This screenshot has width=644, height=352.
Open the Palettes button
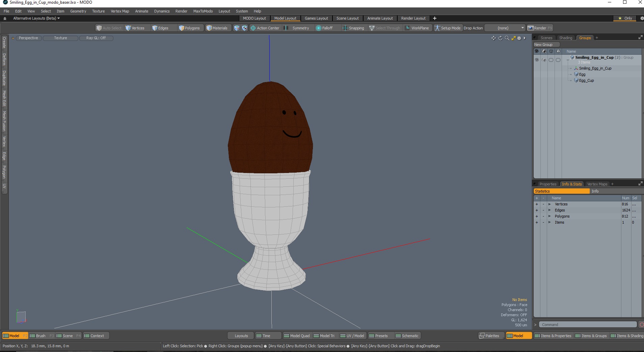coord(491,336)
